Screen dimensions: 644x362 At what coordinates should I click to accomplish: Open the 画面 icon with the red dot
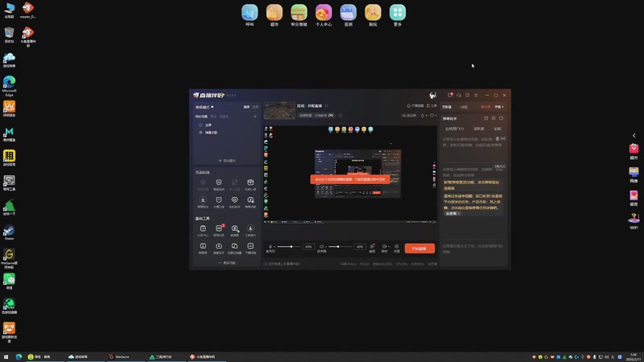point(372,248)
